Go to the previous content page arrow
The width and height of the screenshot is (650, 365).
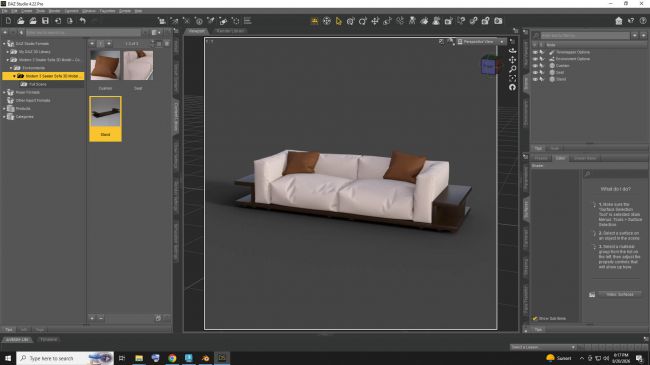92,44
